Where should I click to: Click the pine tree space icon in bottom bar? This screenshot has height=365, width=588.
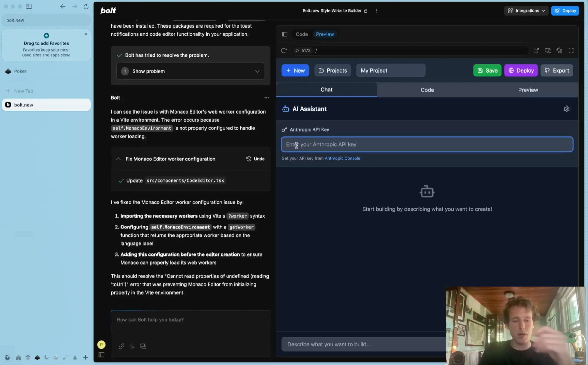[75, 357]
